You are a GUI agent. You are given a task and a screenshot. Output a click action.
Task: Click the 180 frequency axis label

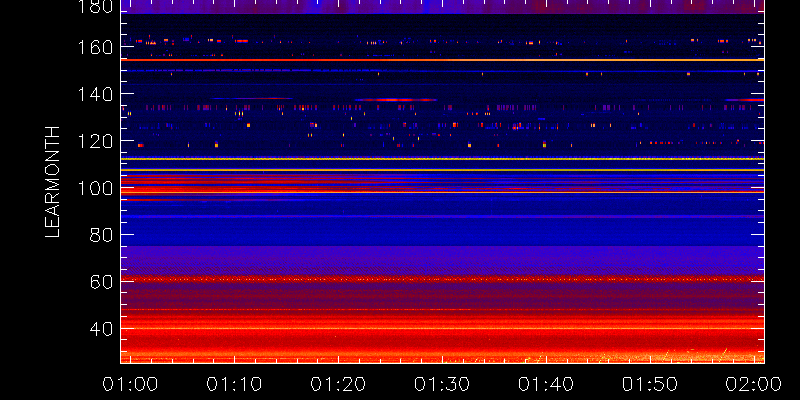(x=95, y=6)
